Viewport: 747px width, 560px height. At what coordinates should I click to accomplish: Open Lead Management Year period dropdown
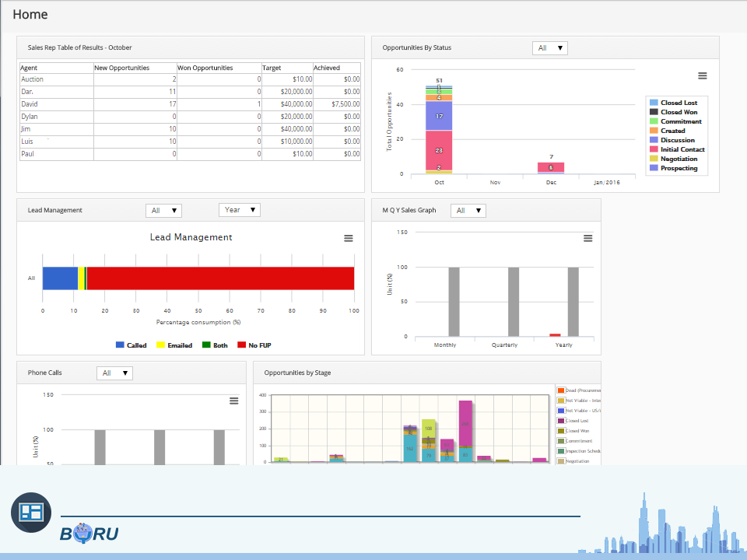point(240,210)
